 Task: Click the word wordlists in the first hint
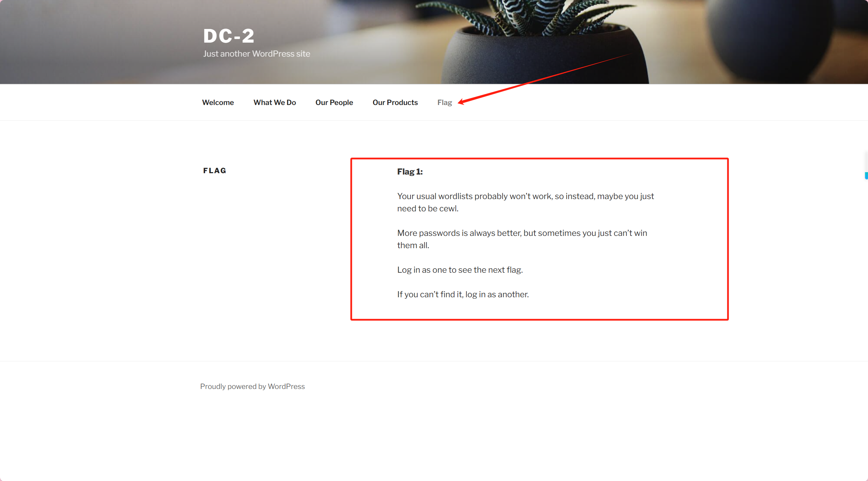455,196
